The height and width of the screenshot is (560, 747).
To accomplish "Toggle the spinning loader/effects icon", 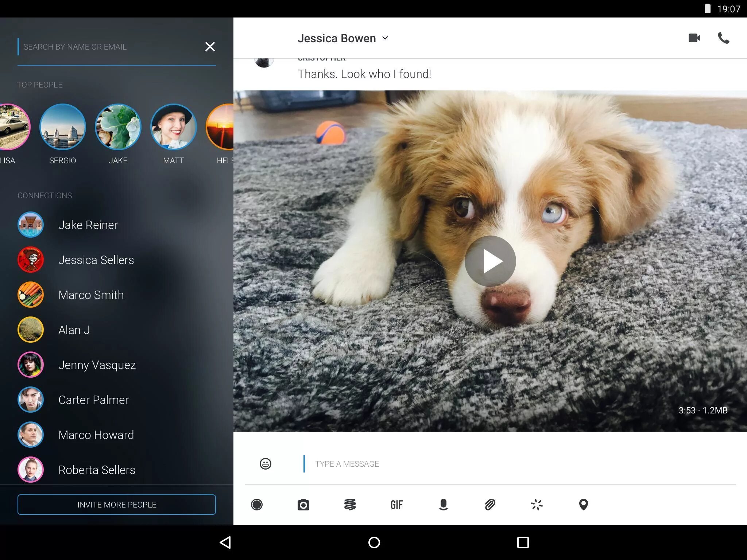I will point(537,505).
